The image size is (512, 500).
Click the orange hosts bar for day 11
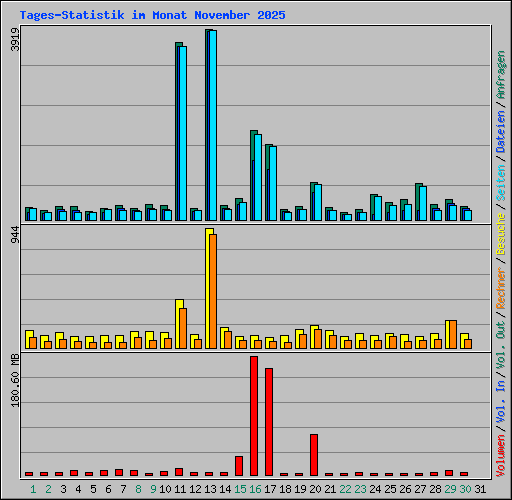point(183,328)
